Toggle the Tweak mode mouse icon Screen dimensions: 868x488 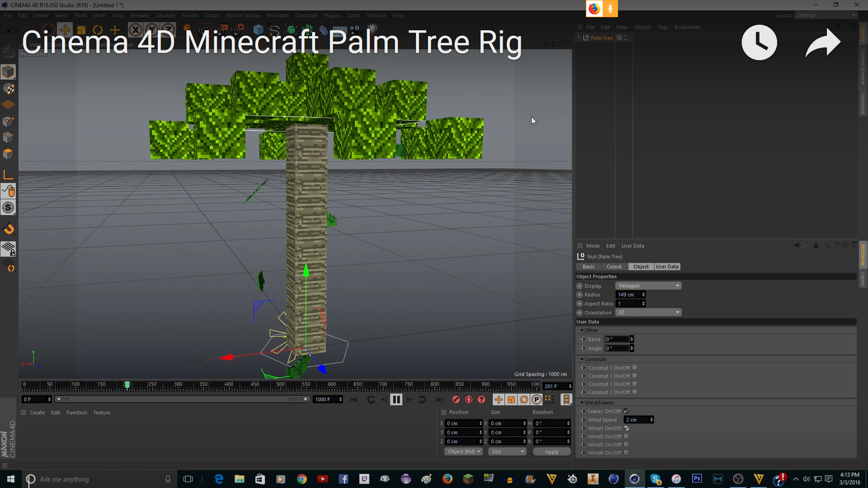pyautogui.click(x=8, y=191)
